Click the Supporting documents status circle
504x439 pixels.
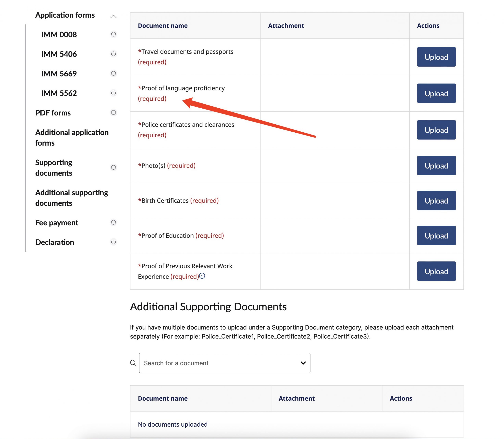coord(113,167)
